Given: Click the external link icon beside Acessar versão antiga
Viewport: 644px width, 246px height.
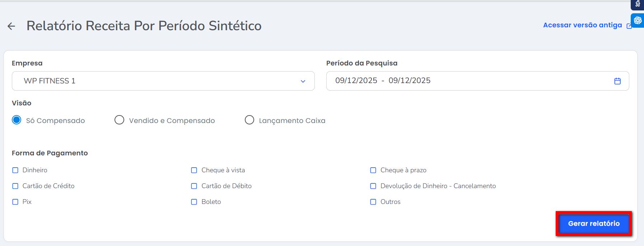Looking at the screenshot, I should 629,26.
